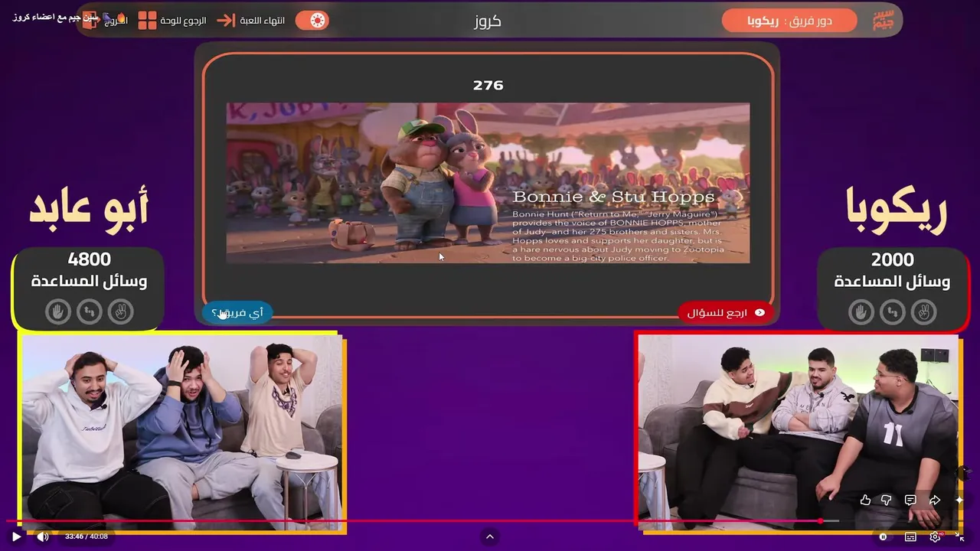980x551 pixels.
Task: Exit fullscreen with the collapse arrows icon
Action: click(x=960, y=536)
